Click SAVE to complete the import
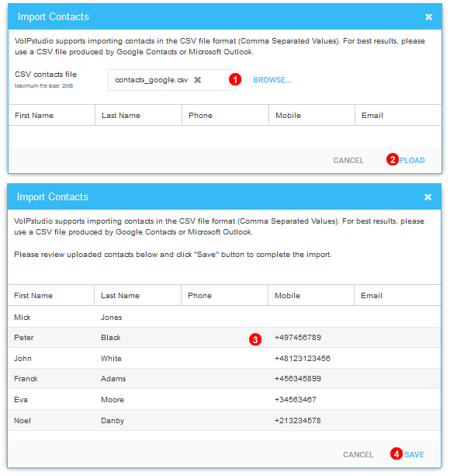450x476 pixels. tap(414, 454)
